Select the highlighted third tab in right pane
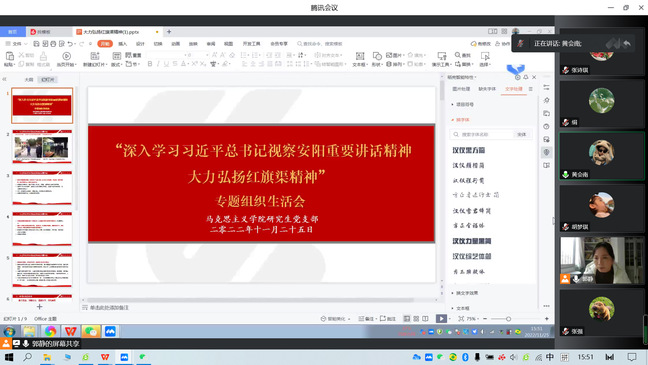The height and width of the screenshot is (365, 648). pyautogui.click(x=514, y=89)
